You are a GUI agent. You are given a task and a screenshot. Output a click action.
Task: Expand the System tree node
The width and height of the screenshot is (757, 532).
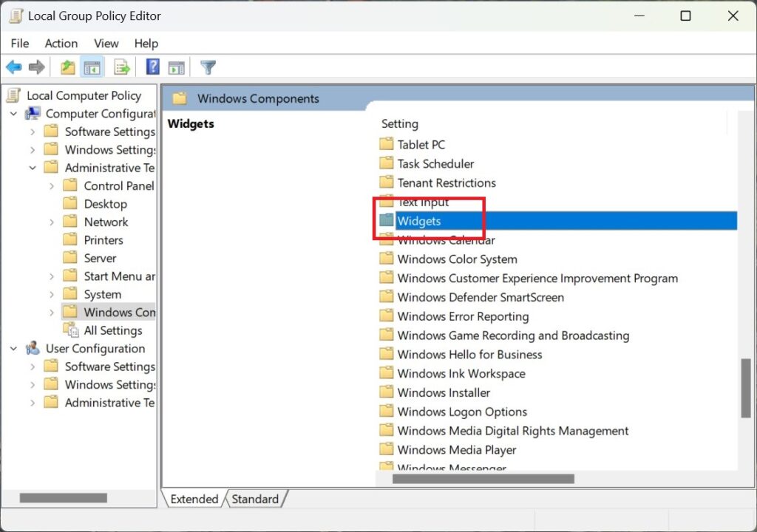coord(52,295)
